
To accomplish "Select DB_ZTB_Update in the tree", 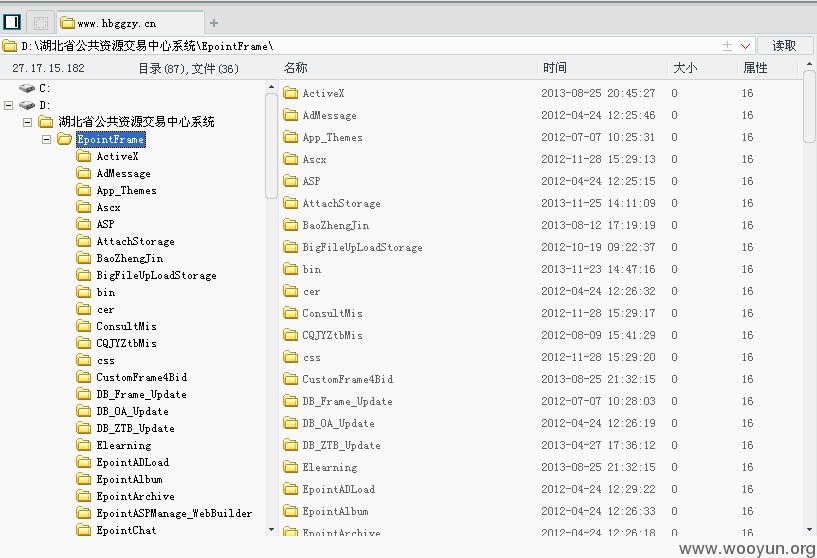I will click(135, 428).
